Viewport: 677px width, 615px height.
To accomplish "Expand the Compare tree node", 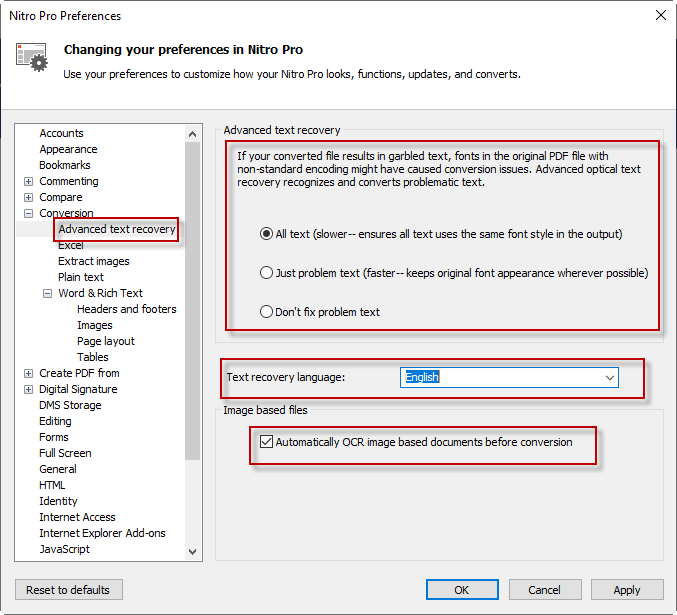I will [29, 197].
